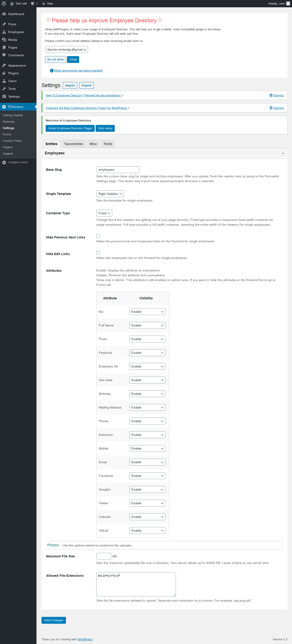Check the Hide Edit Links checkbox
The width and height of the screenshot is (292, 644).
pyautogui.click(x=98, y=253)
